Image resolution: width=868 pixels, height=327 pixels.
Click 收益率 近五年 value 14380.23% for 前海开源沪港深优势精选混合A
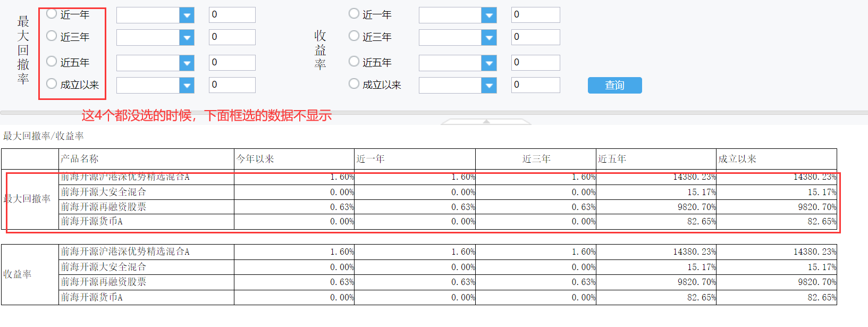(694, 251)
